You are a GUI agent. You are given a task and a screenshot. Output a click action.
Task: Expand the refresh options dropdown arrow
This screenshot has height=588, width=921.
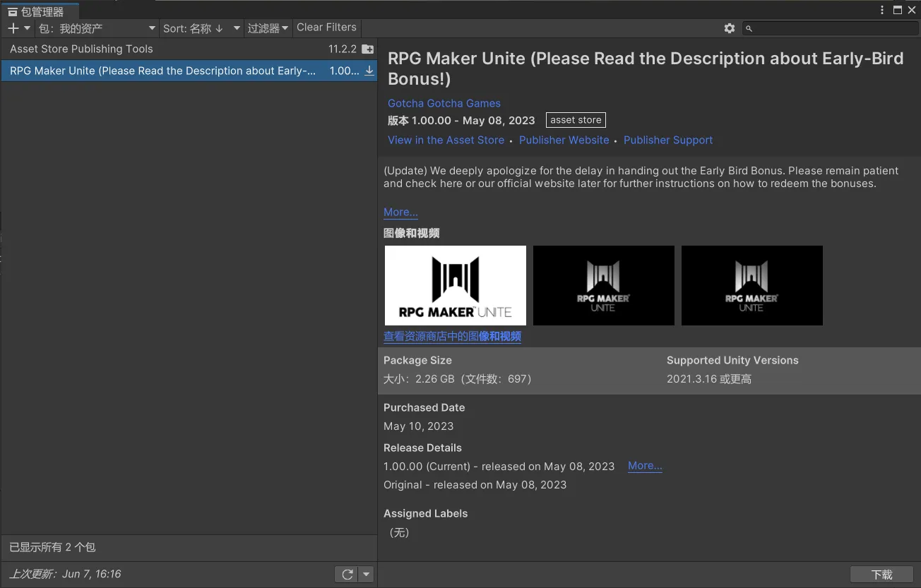click(366, 575)
